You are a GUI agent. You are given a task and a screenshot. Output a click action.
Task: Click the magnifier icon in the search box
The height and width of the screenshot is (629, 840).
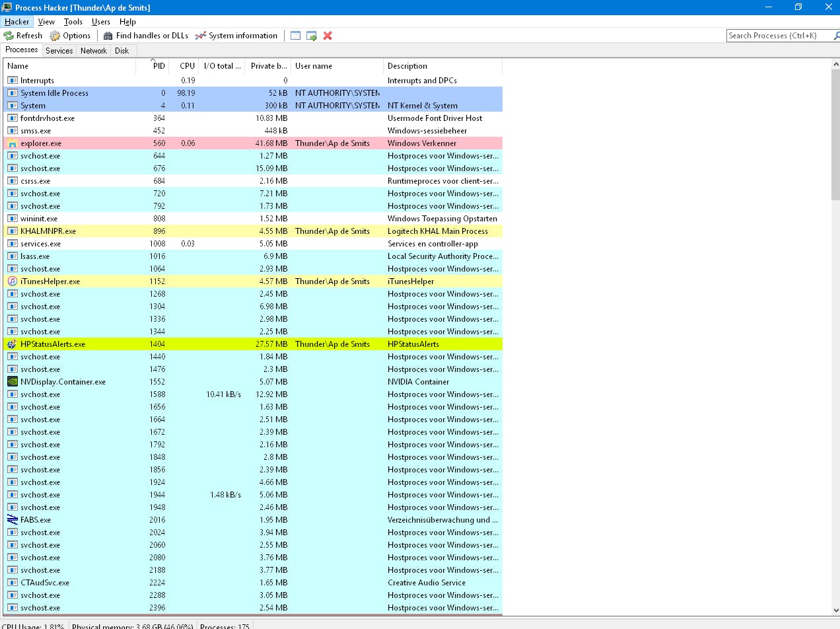(834, 36)
